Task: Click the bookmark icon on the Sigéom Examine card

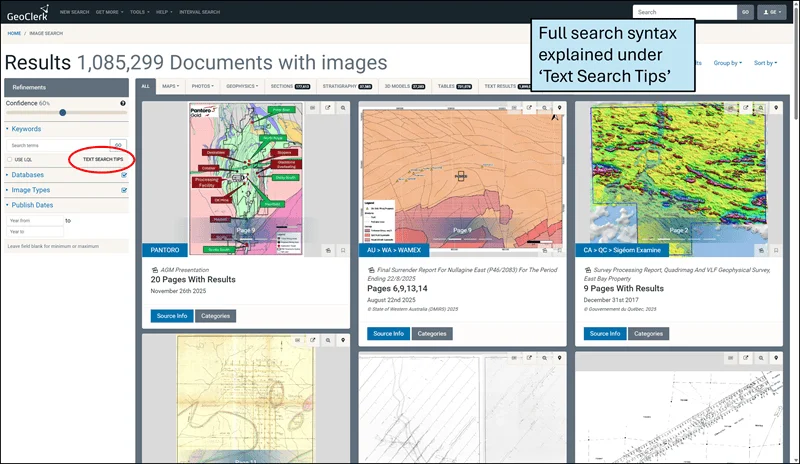Action: click(776, 250)
